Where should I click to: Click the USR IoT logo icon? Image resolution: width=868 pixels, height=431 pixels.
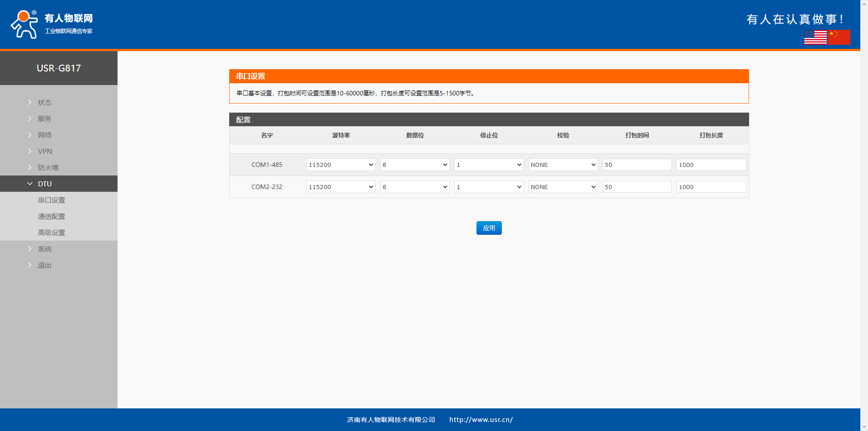tap(24, 24)
